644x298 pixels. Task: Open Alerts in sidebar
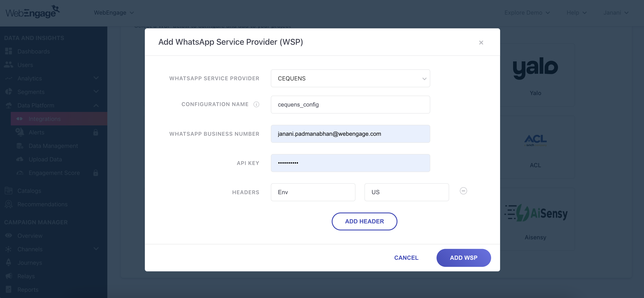tap(37, 132)
